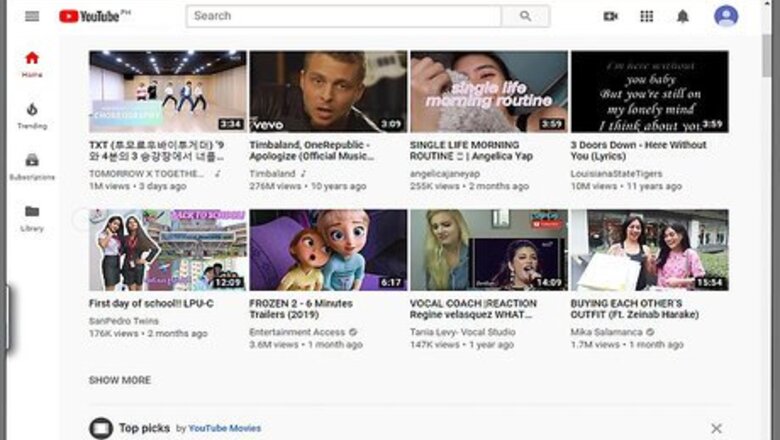780x440 pixels.
Task: Expand videos with SHOW MORE
Action: 120,380
